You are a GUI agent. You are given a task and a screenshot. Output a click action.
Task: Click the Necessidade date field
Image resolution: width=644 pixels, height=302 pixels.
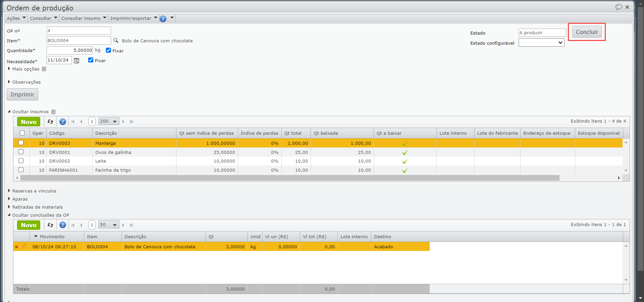(59, 60)
